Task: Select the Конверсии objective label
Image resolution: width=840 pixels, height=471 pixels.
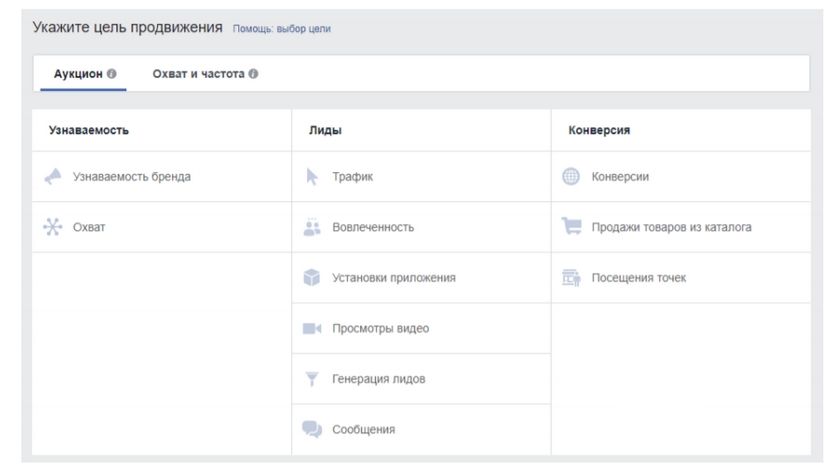Action: coord(620,176)
